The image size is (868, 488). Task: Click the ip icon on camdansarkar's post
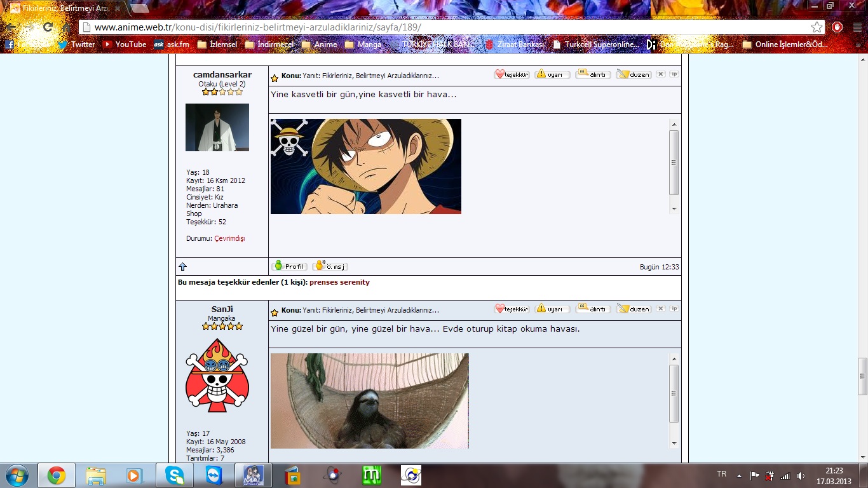coord(674,74)
